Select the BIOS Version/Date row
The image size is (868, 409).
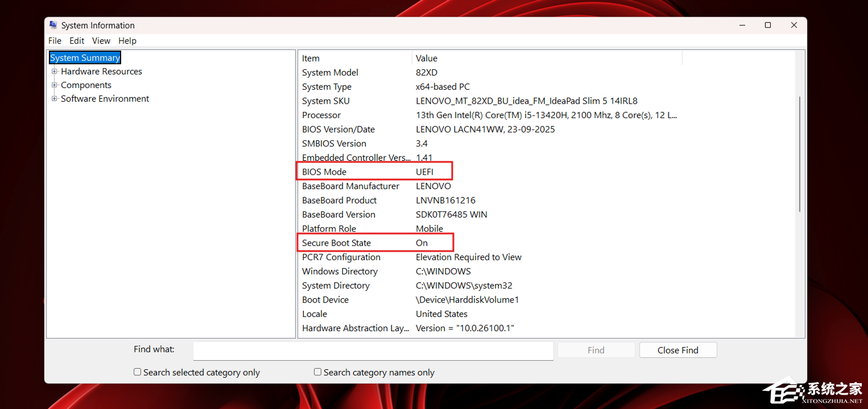490,130
